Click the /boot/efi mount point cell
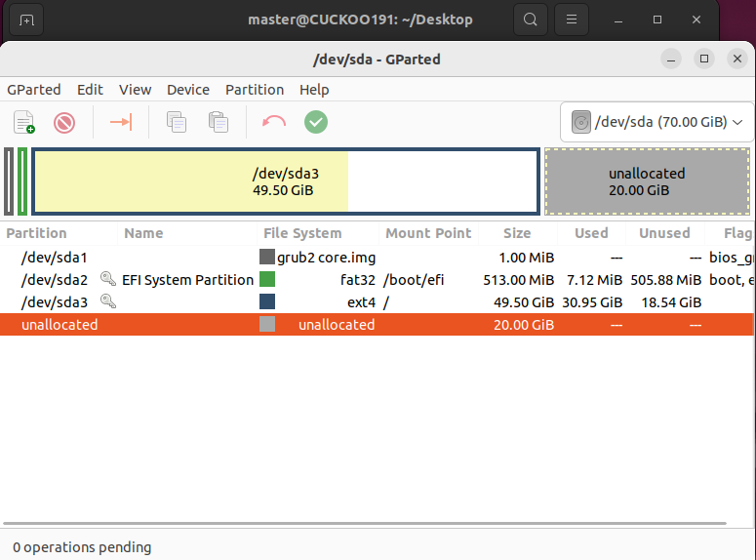 pyautogui.click(x=414, y=280)
